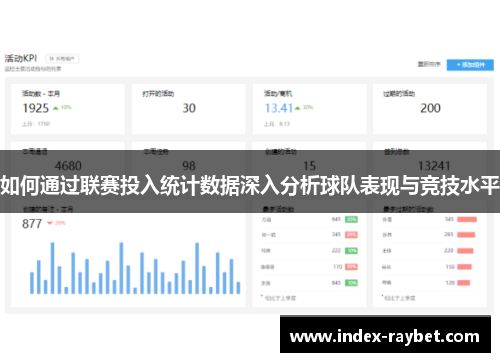The image size is (500, 362).
Task: Click the 活动数 - 本月 card label
Action: click(x=41, y=94)
